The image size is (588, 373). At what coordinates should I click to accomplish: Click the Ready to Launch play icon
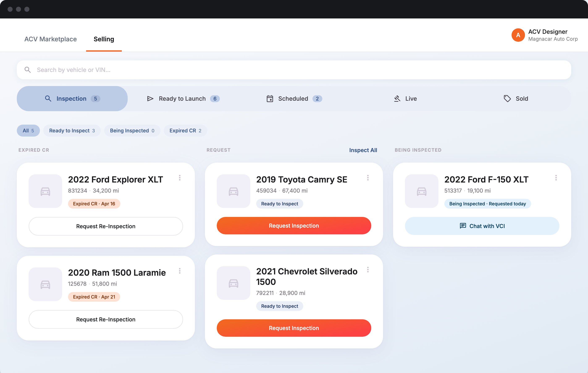click(150, 99)
